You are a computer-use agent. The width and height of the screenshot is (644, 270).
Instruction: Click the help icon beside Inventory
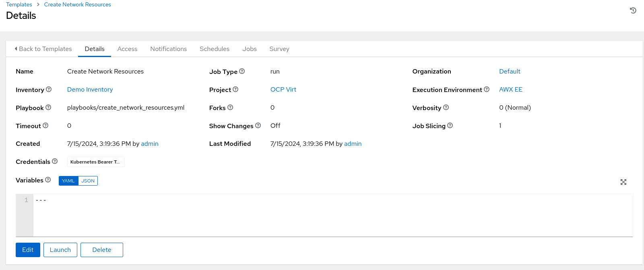tap(49, 89)
